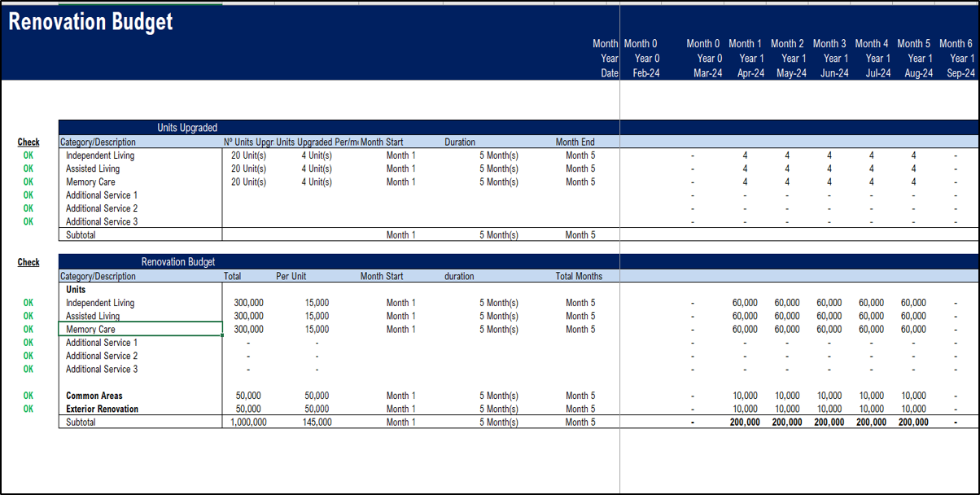The height and width of the screenshot is (495, 980).
Task: Click 4 Unit(s) in Assisted Living row
Action: pyautogui.click(x=317, y=169)
